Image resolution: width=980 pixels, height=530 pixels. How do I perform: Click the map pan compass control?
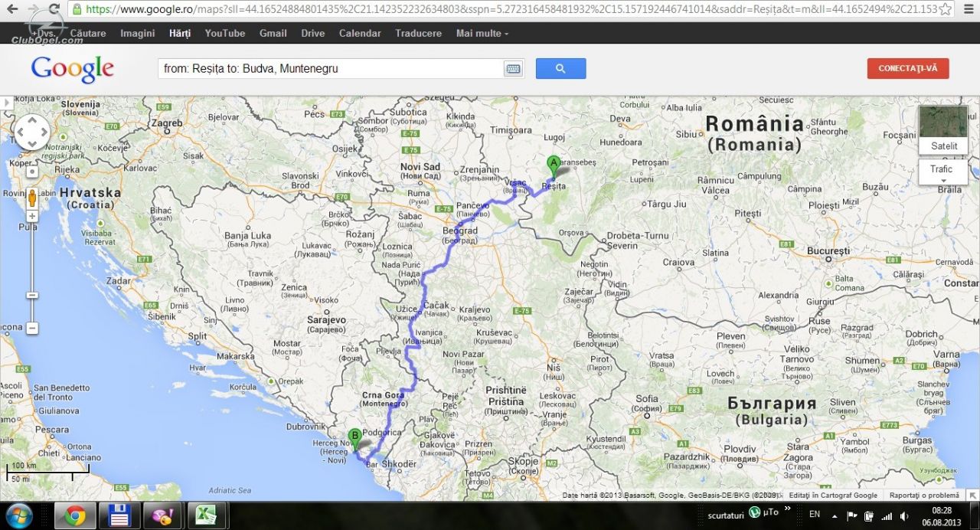(32, 132)
